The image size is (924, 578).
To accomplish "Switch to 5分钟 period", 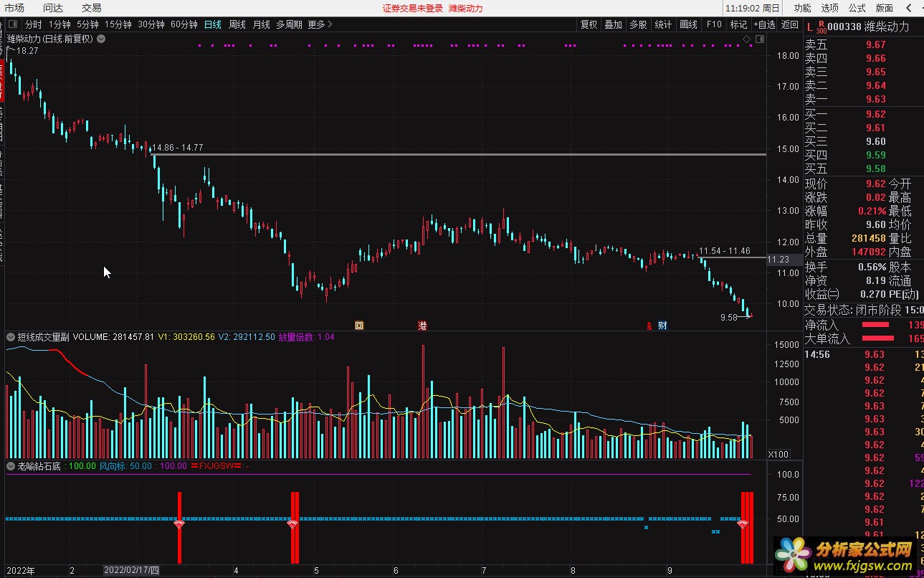I will pyautogui.click(x=87, y=24).
